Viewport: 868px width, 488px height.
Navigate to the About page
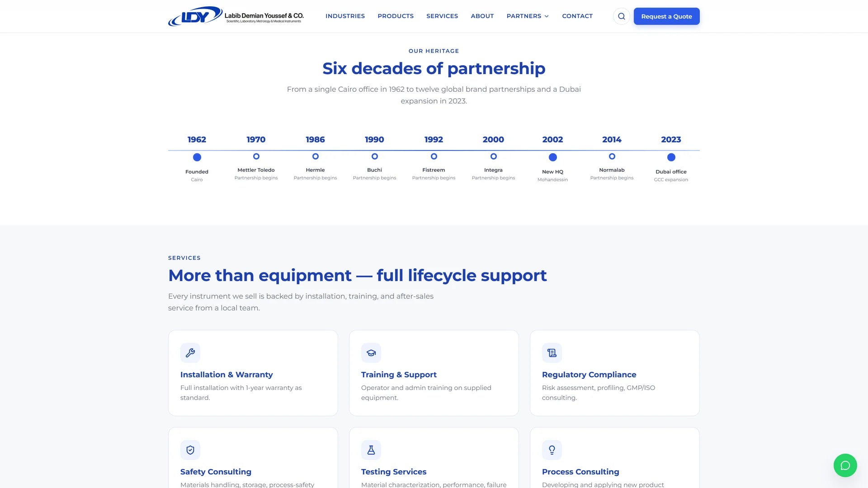pos(482,16)
